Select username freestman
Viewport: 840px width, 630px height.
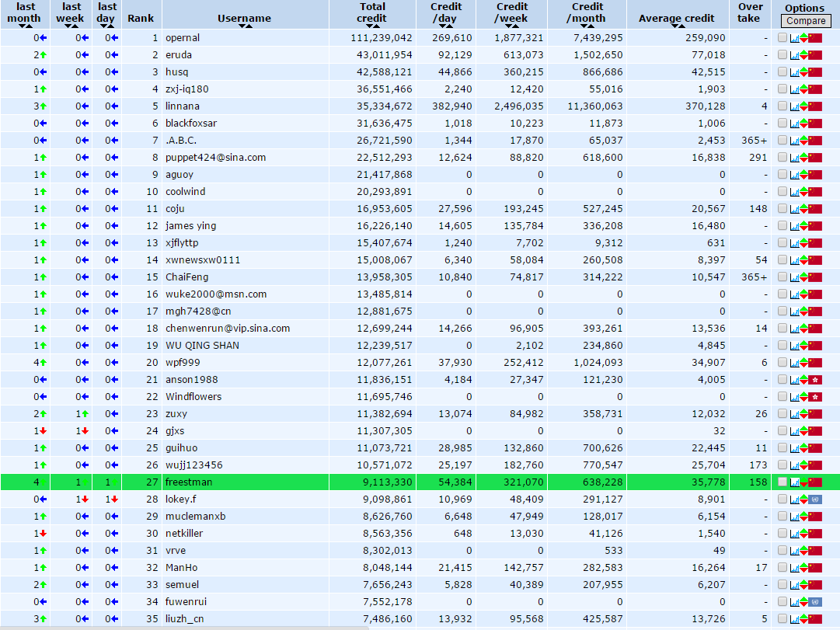(189, 482)
